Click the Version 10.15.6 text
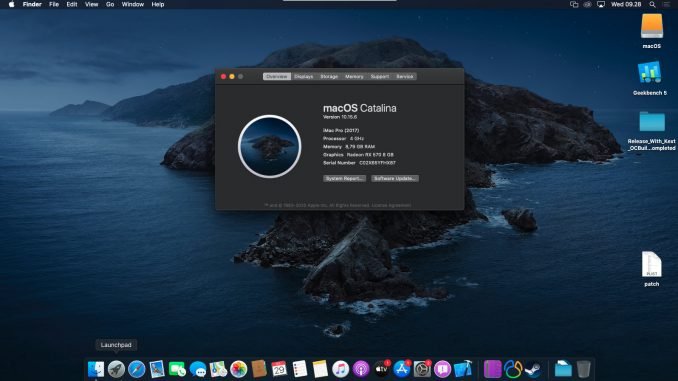Screen dimensions: 678x381 [340, 117]
